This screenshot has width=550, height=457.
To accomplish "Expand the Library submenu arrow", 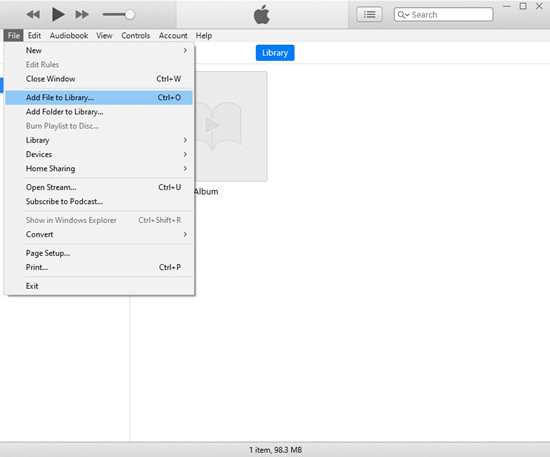I will pyautogui.click(x=185, y=140).
